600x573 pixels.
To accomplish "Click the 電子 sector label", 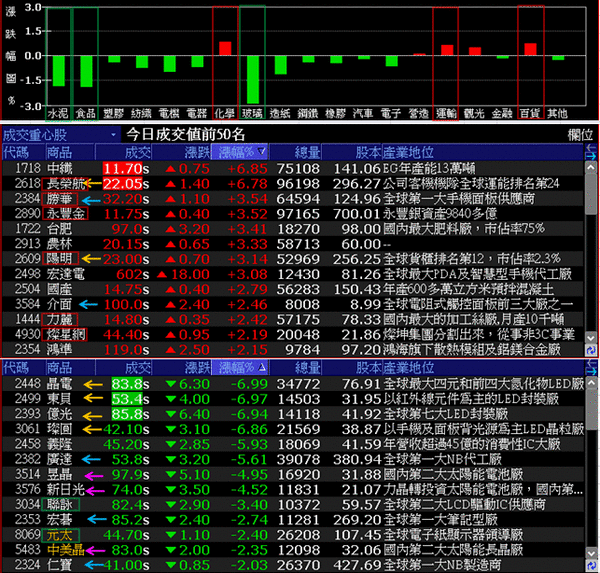I will click(x=391, y=113).
